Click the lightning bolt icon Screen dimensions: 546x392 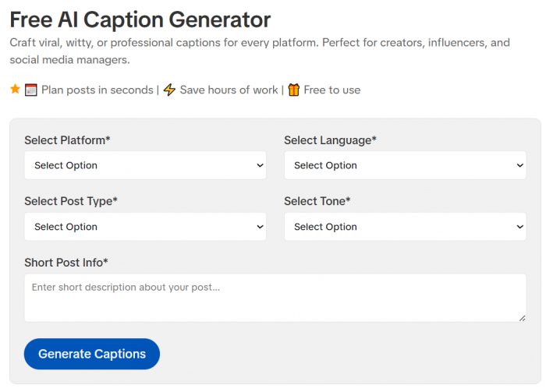[169, 90]
